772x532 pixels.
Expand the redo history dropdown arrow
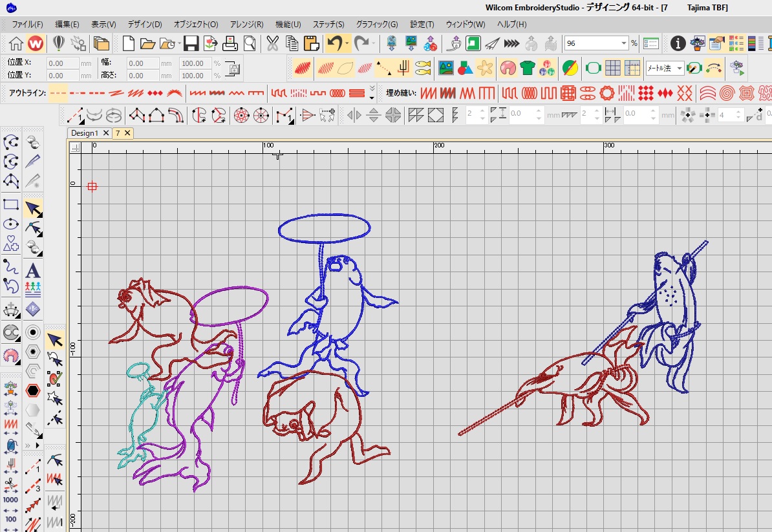(x=374, y=44)
